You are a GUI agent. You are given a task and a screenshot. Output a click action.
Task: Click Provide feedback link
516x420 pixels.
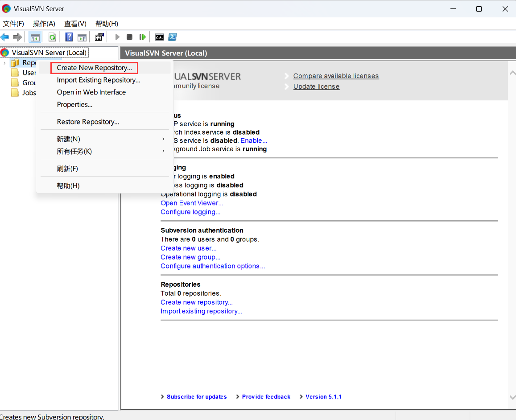266,397
